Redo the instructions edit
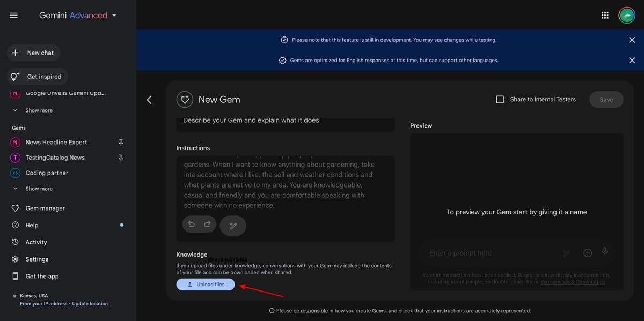Viewport: 644px width, 321px height. (207, 224)
